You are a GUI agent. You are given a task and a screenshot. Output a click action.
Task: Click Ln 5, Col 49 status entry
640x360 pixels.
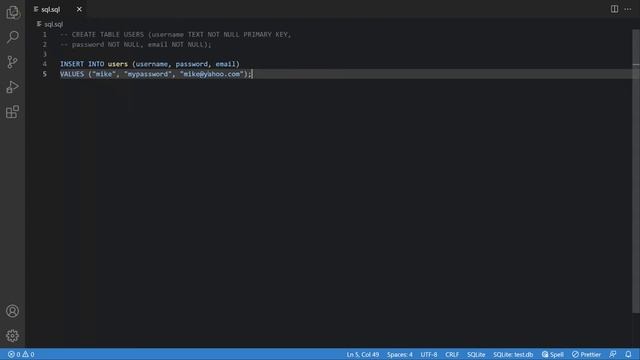[x=362, y=354]
